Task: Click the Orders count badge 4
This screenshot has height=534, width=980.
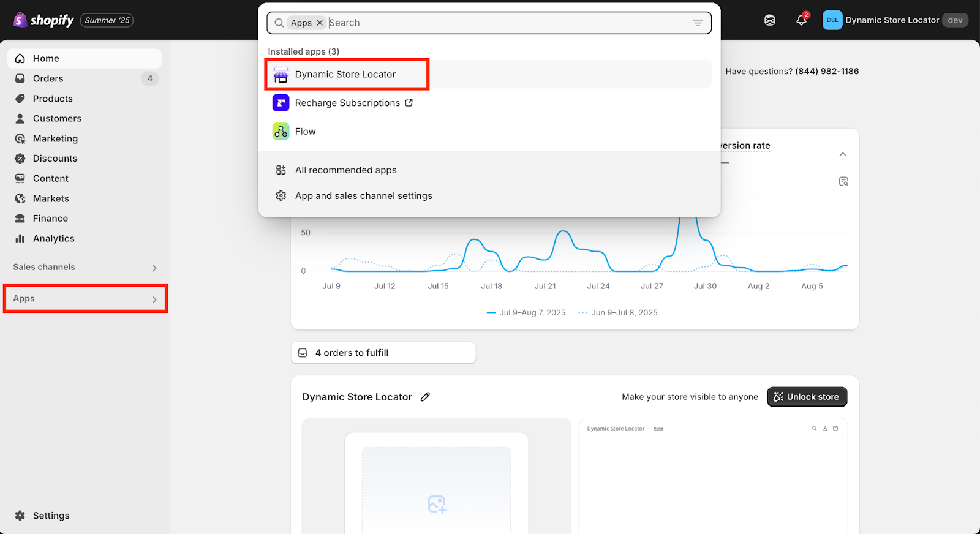Action: coord(150,78)
